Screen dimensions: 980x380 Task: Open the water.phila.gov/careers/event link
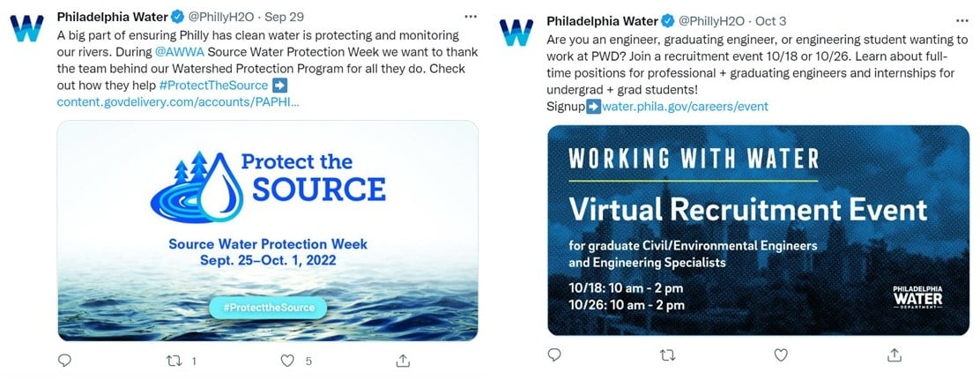685,107
